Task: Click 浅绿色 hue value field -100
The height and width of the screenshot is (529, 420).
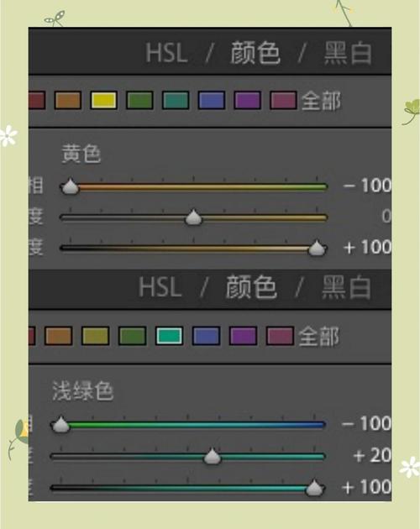Action: (366, 423)
